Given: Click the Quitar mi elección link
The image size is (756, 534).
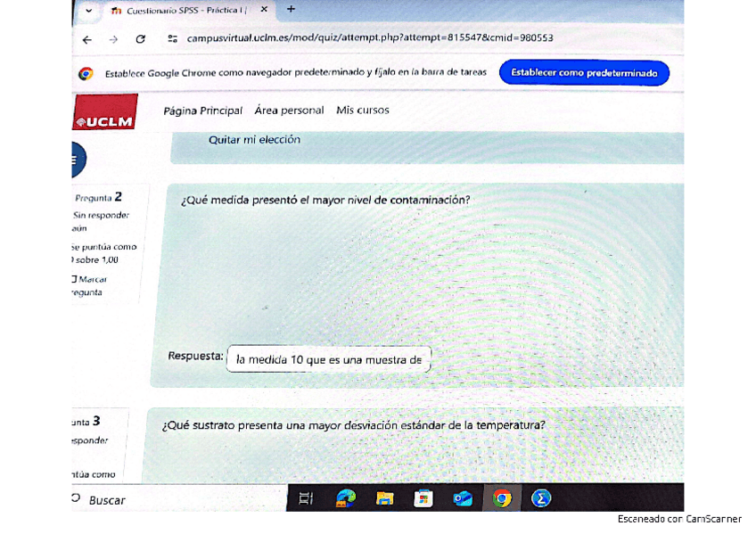Looking at the screenshot, I should 254,140.
